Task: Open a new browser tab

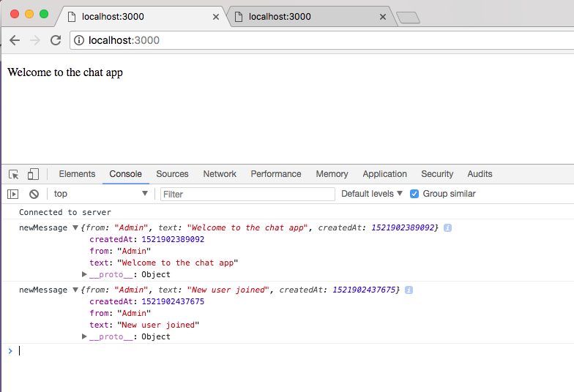Action: [x=407, y=18]
